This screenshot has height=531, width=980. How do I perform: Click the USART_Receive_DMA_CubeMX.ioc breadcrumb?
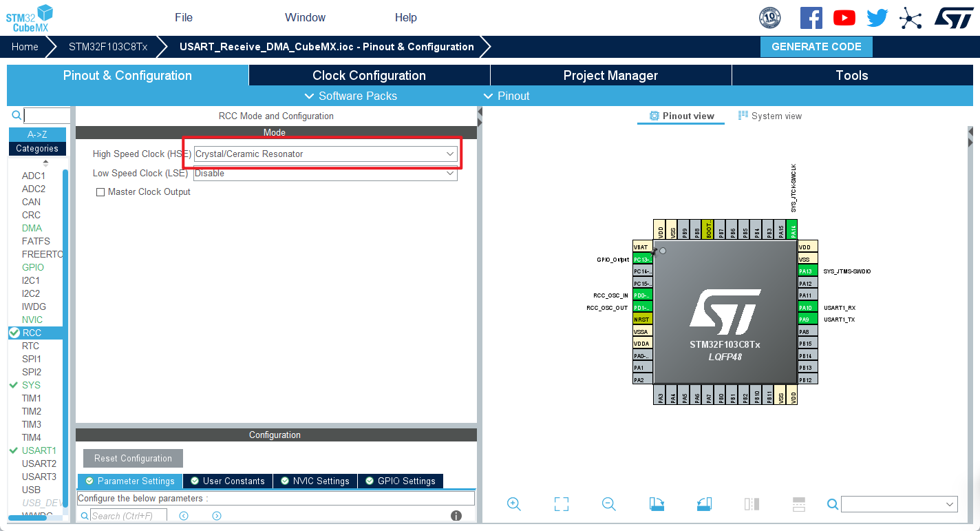327,47
